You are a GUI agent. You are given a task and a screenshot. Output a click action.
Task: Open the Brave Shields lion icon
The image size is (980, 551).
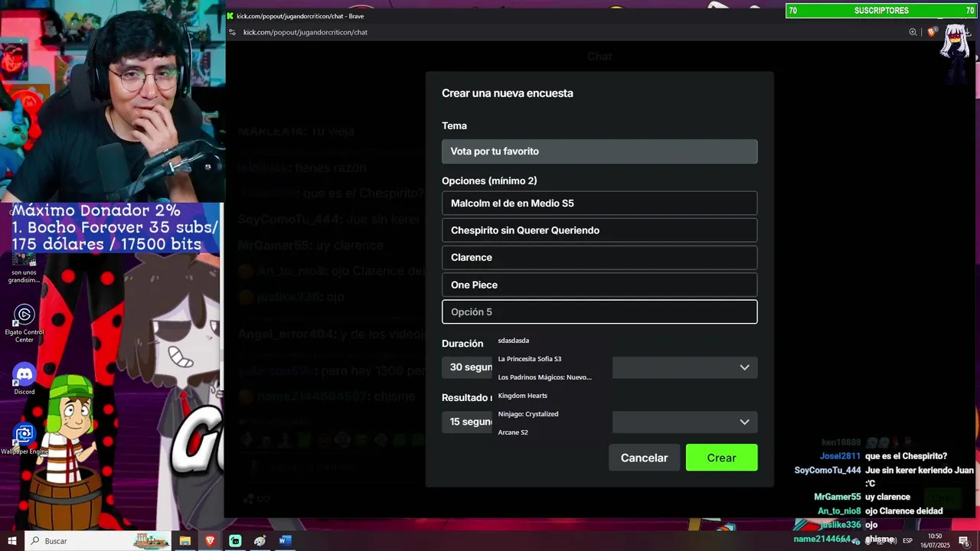[x=931, y=32]
